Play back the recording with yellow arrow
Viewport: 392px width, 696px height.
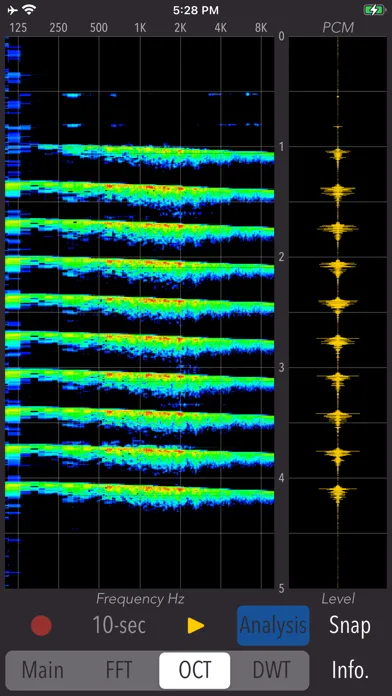coord(196,626)
